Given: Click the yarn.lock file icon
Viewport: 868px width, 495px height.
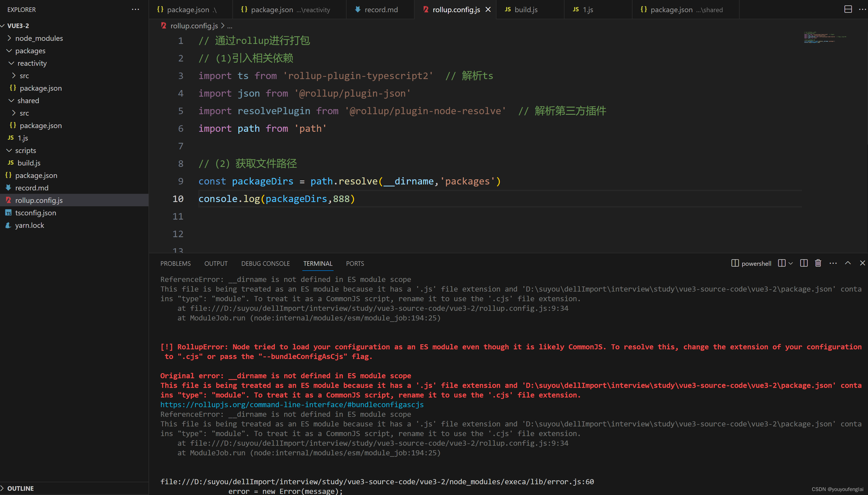Looking at the screenshot, I should tap(9, 225).
